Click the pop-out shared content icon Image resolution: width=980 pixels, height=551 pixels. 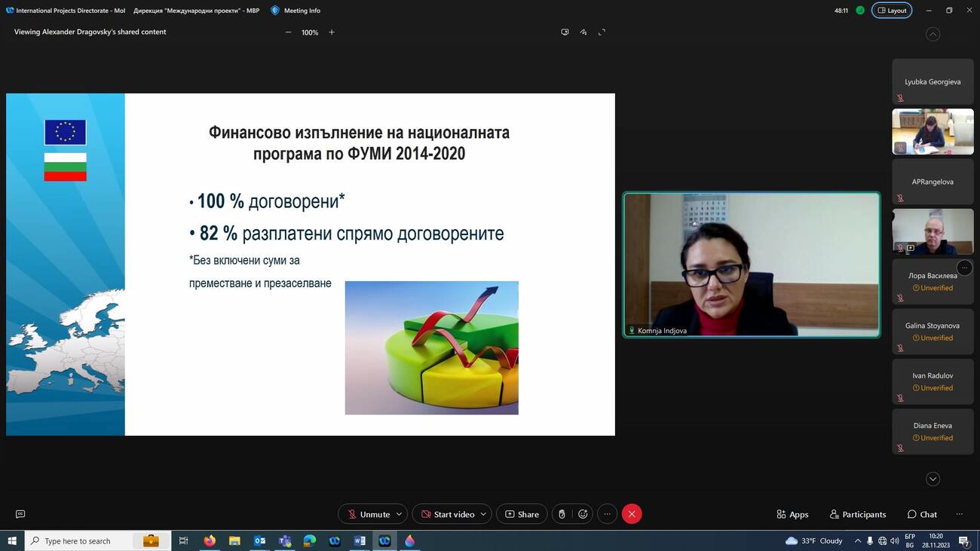tap(565, 32)
